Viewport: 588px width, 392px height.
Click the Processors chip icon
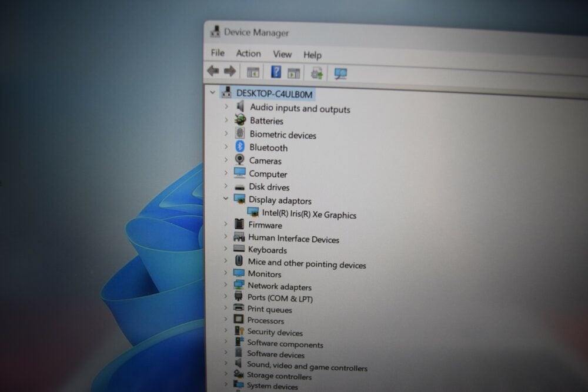(x=239, y=319)
